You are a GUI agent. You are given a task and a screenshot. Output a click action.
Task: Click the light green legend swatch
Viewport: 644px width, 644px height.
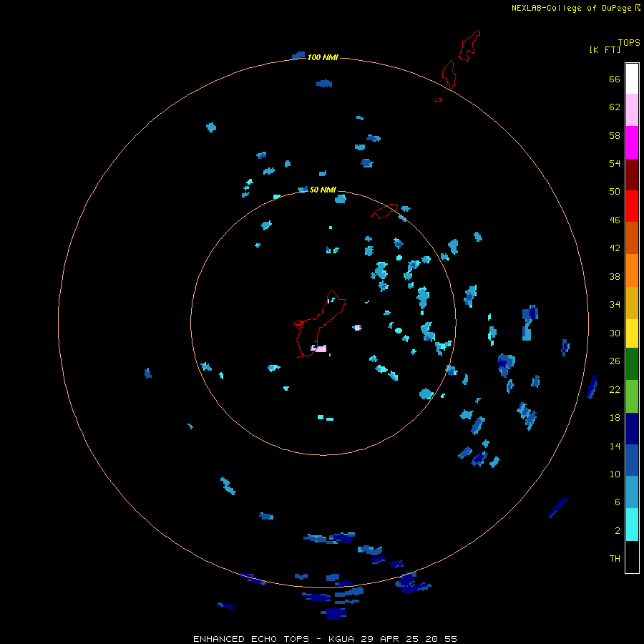[x=632, y=396]
